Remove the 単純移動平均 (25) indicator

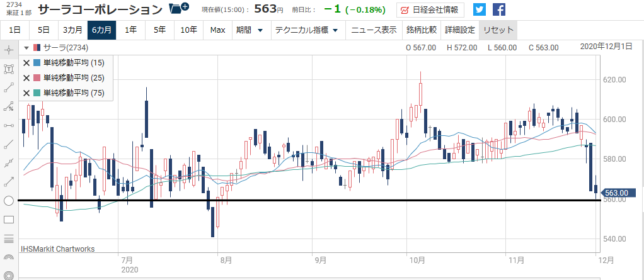click(x=26, y=78)
